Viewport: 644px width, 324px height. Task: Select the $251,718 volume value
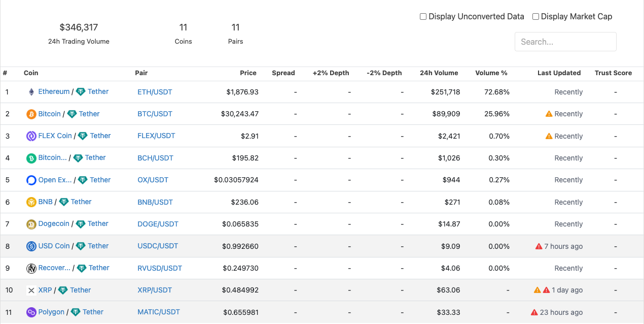point(445,92)
